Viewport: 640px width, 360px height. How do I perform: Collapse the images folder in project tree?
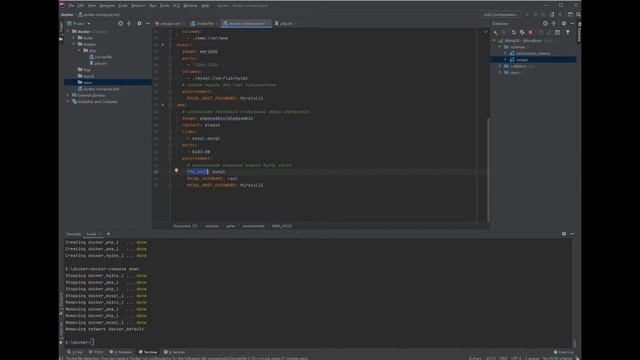[x=74, y=44]
